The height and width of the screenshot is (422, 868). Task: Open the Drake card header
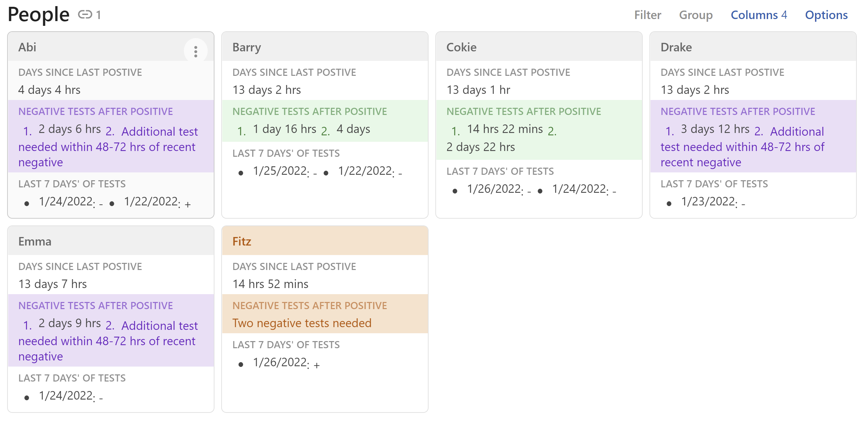pos(676,47)
